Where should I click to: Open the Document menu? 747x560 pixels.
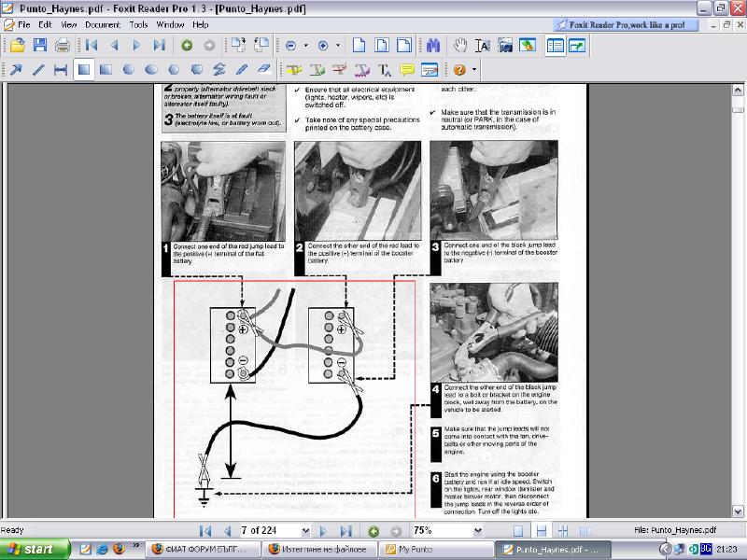[103, 23]
